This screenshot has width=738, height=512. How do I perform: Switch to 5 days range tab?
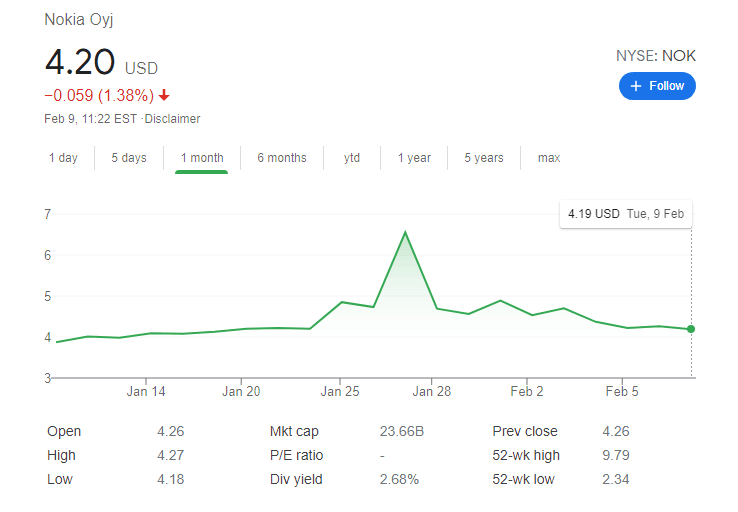(x=128, y=158)
